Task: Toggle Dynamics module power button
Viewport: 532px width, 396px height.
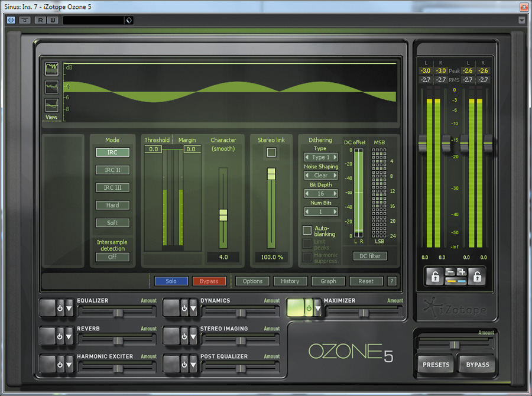Action: [184, 308]
